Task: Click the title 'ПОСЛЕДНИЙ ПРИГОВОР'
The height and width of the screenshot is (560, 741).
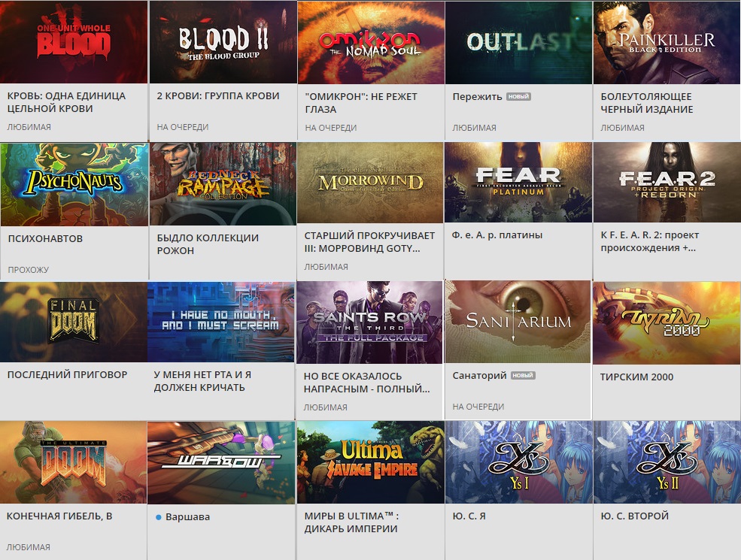Action: (67, 374)
